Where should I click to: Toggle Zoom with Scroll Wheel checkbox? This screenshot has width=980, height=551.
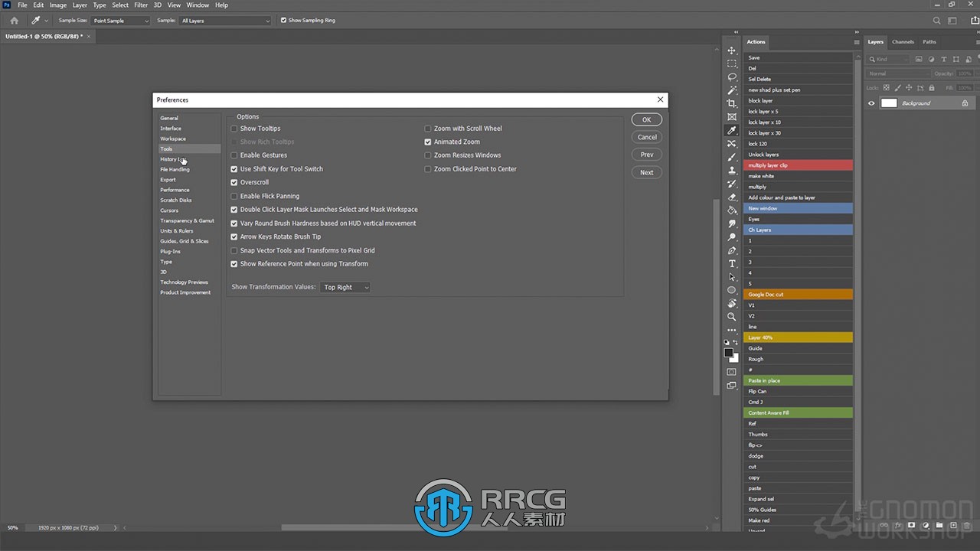[x=428, y=129]
